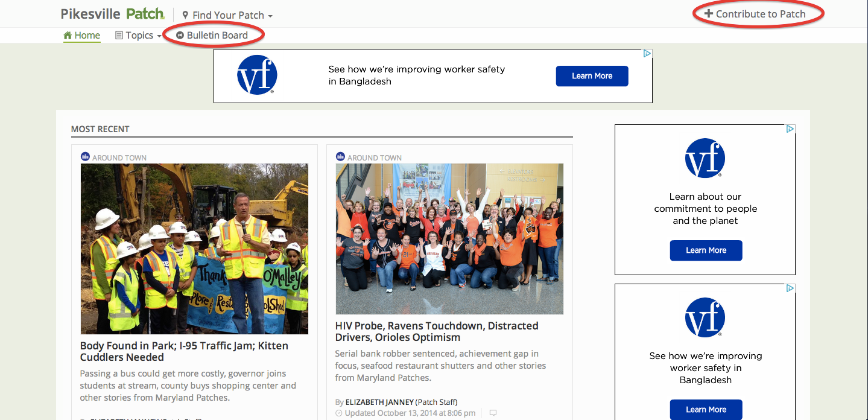Click the VF logo in the top banner
The height and width of the screenshot is (420, 868).
(x=257, y=75)
